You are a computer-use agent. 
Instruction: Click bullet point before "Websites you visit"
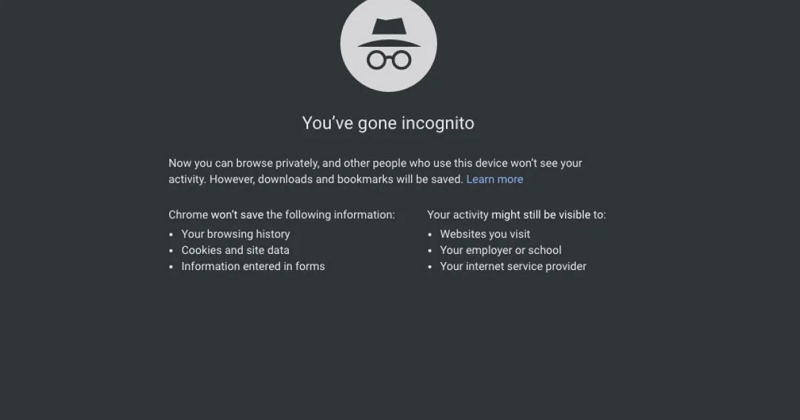(430, 235)
